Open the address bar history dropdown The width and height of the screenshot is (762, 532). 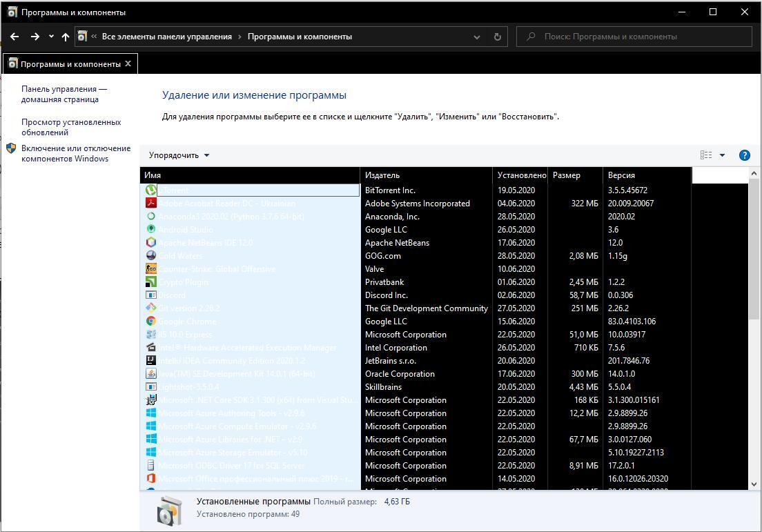477,37
